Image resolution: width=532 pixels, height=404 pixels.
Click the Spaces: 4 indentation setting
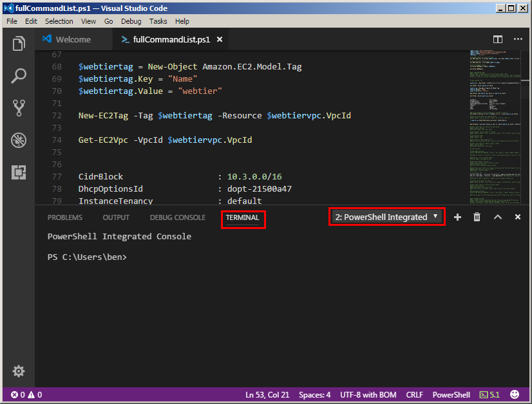click(314, 394)
